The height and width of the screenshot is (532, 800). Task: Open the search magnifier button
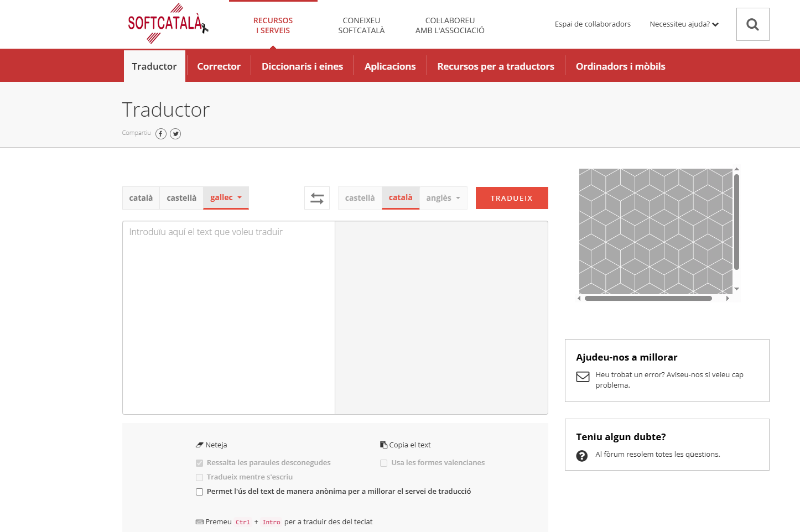[752, 24]
